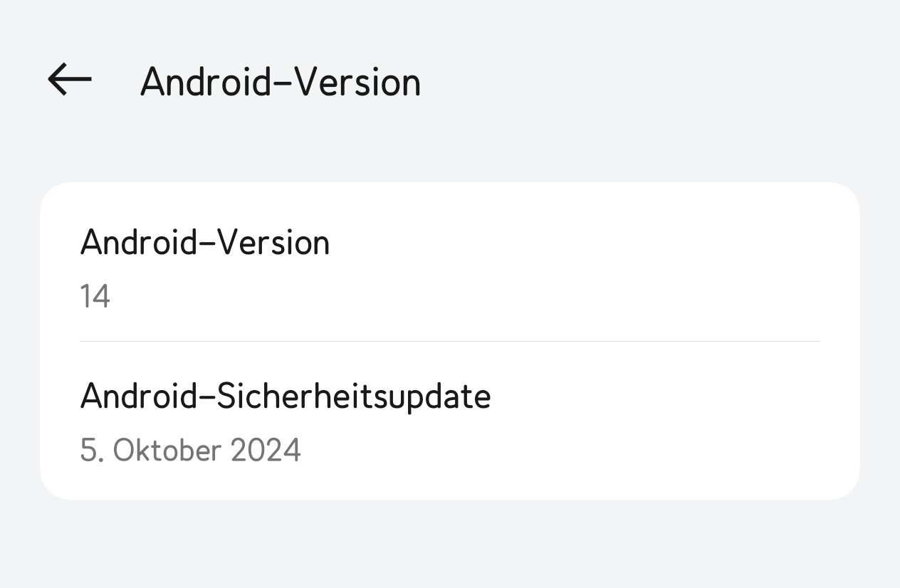Viewport: 900px width, 588px height.
Task: Click empty header space right of the title
Action: point(641,82)
